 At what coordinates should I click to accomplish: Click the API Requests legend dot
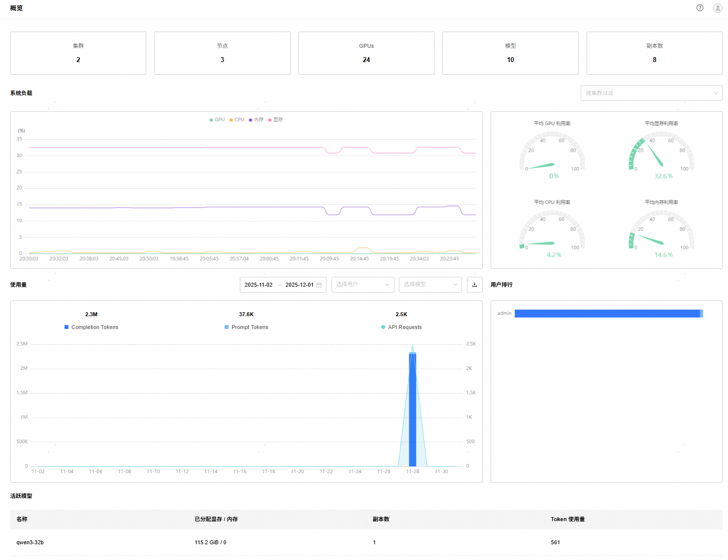tap(383, 327)
